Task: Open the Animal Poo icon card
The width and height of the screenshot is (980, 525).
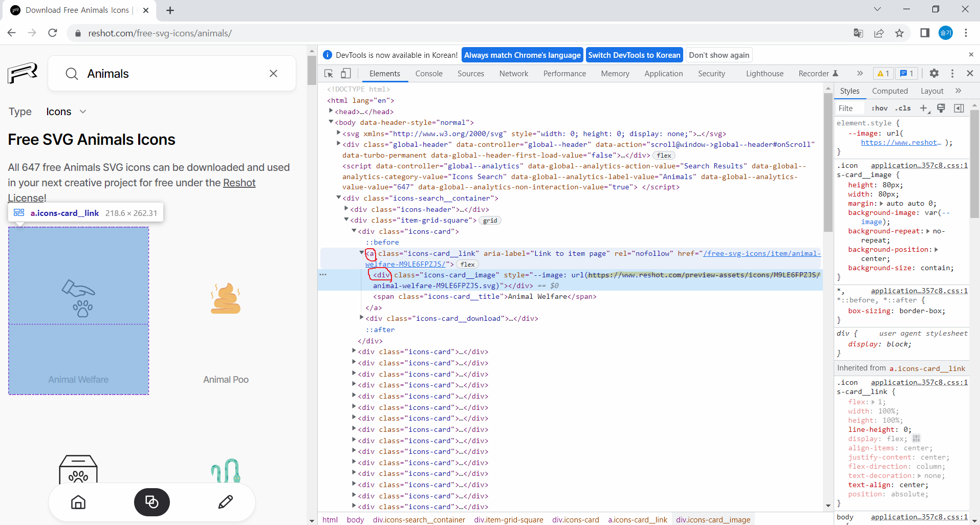Action: click(x=226, y=311)
